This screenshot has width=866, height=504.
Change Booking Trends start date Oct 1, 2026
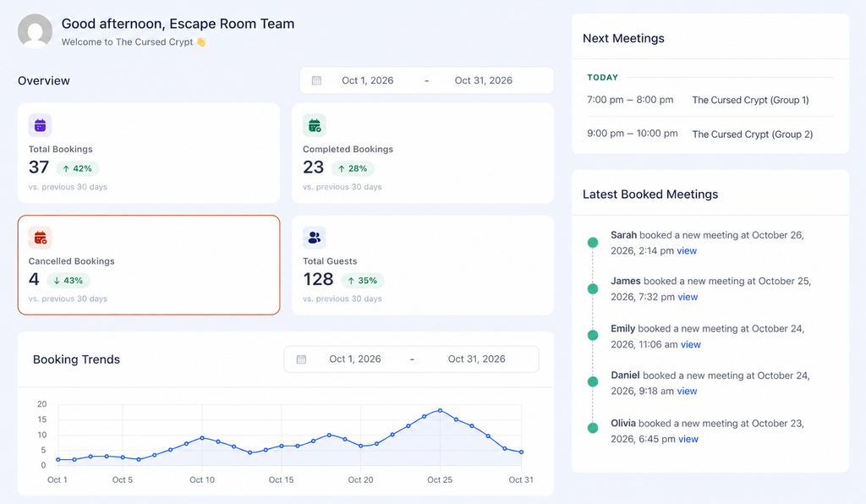[355, 359]
